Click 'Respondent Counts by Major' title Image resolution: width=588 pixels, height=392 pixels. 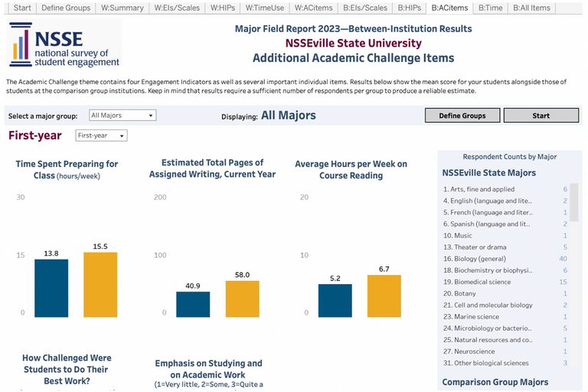[510, 157]
